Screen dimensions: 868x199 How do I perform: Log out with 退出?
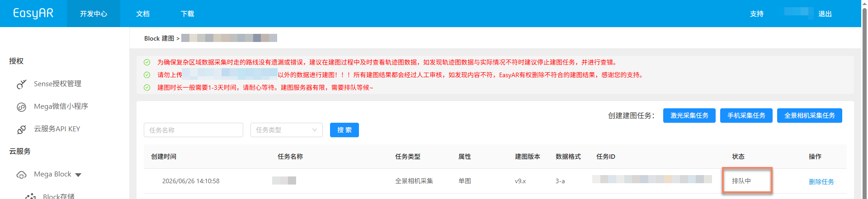(x=825, y=14)
